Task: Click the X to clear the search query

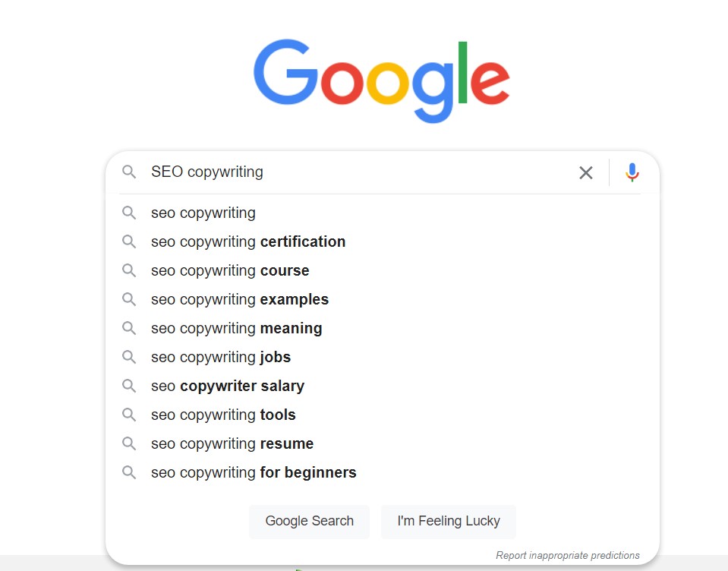Action: pos(585,173)
